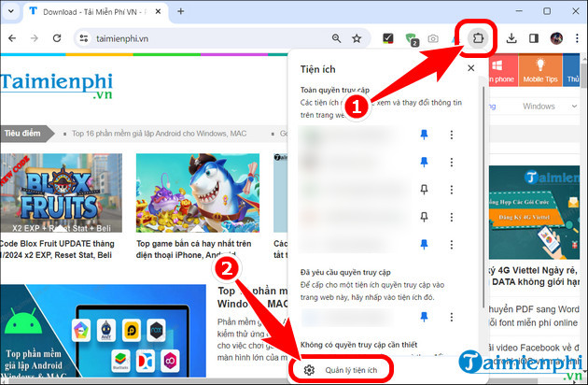Open the red Windows phone menu tab

point(503,70)
